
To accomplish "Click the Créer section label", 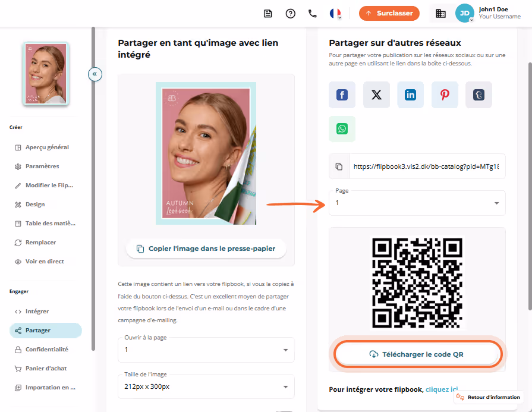I will pyautogui.click(x=15, y=127).
